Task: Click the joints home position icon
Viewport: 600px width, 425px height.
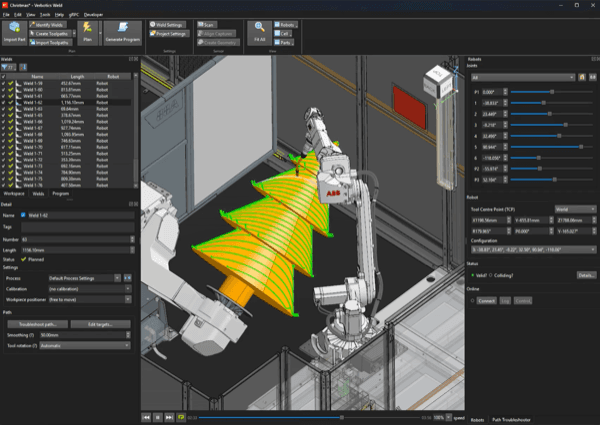Action: [x=582, y=77]
